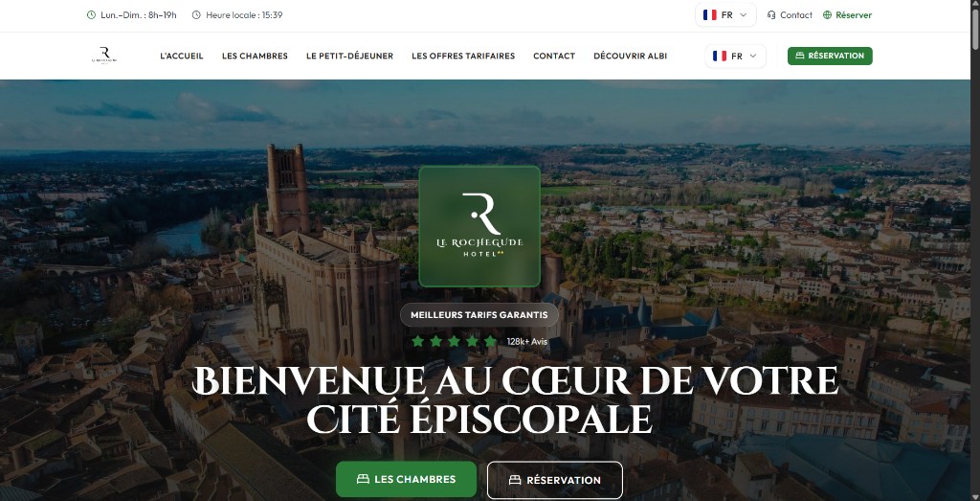Open LE PETIT-DÉJEUNER menu item

tap(350, 56)
